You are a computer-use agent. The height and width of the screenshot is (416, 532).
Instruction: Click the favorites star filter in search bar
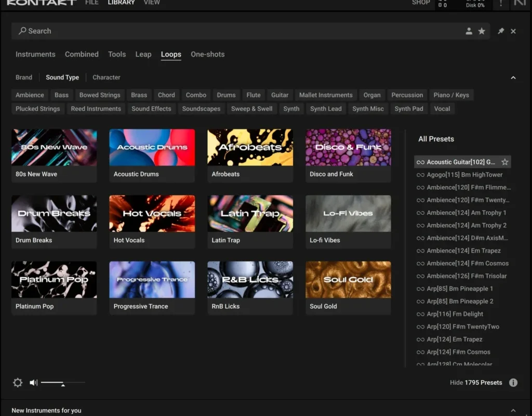(x=482, y=31)
